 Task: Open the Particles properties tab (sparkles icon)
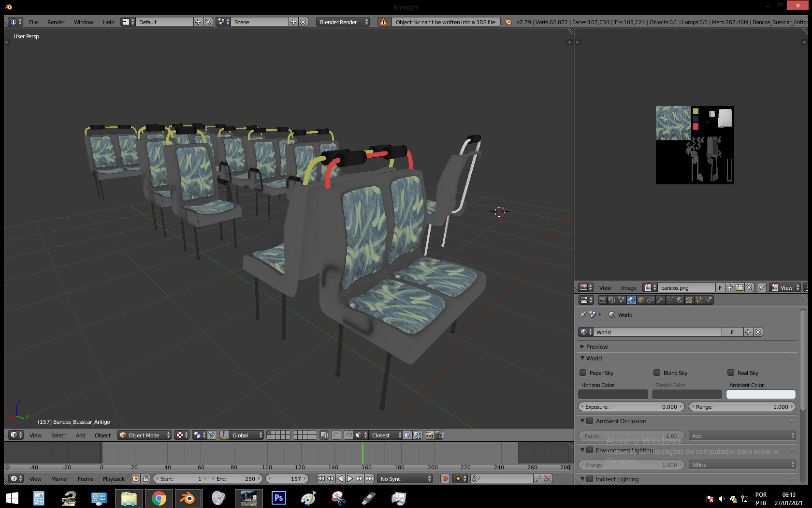coord(699,300)
